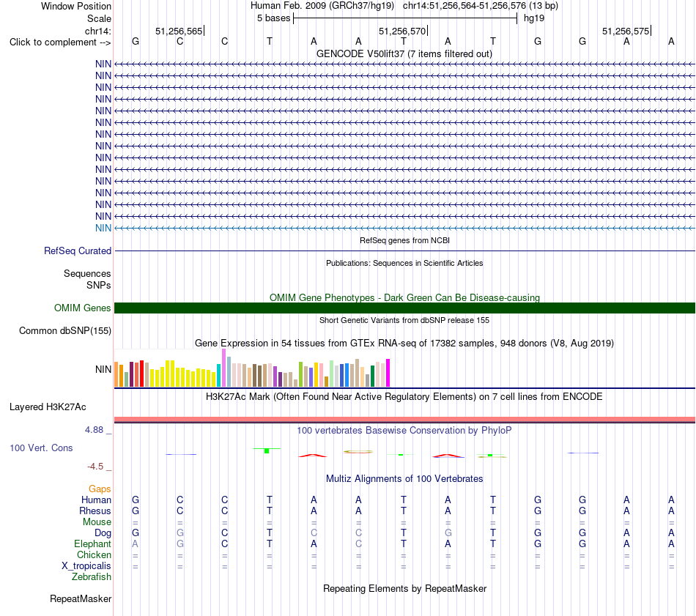The width and height of the screenshot is (696, 616).
Task: Click 'Click to complement -->' label
Action: [x=60, y=42]
